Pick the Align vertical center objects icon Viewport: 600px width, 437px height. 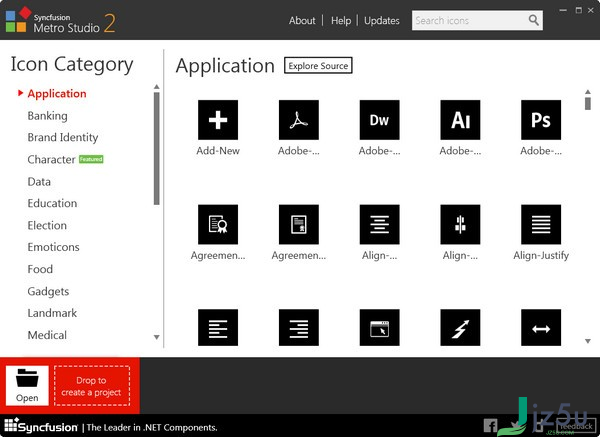460,224
